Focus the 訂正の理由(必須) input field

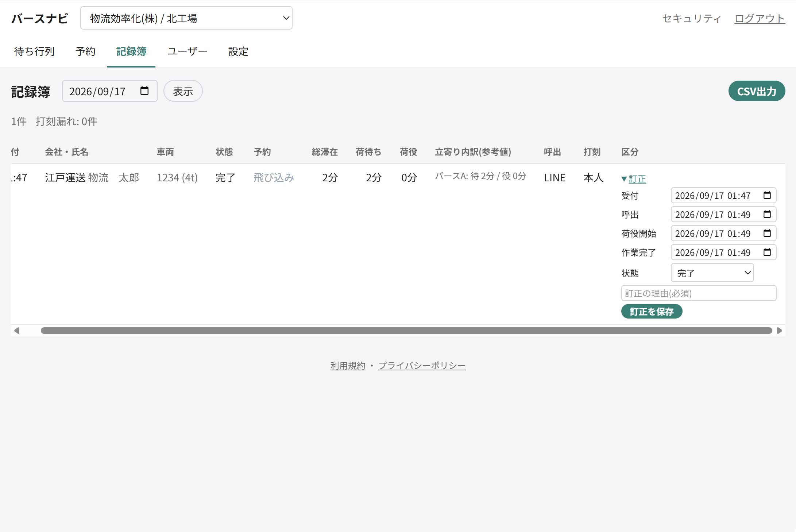click(699, 293)
